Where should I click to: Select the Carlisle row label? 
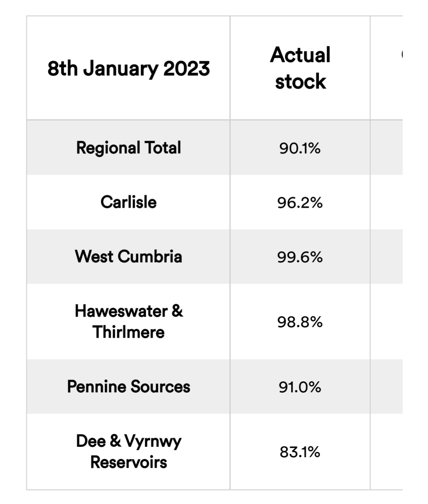pos(128,202)
